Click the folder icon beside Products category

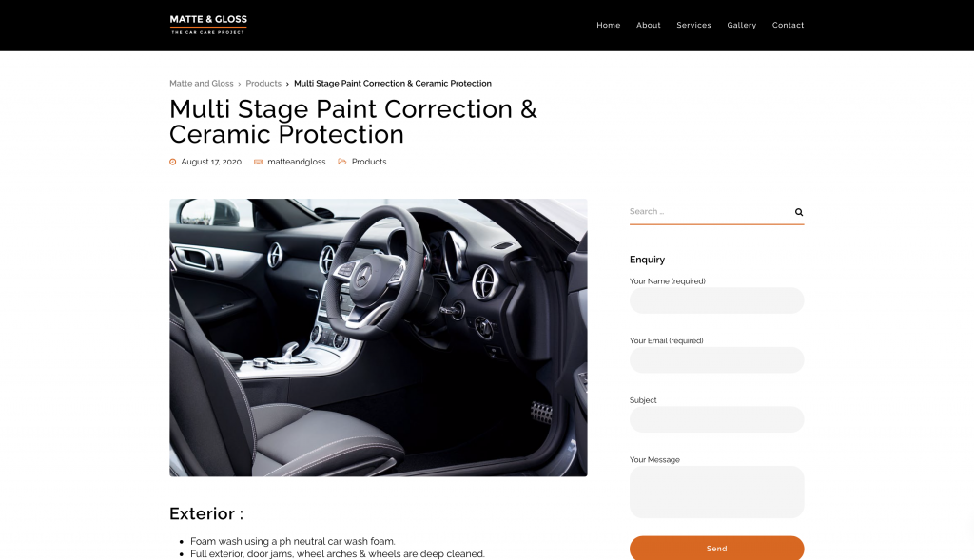(341, 162)
